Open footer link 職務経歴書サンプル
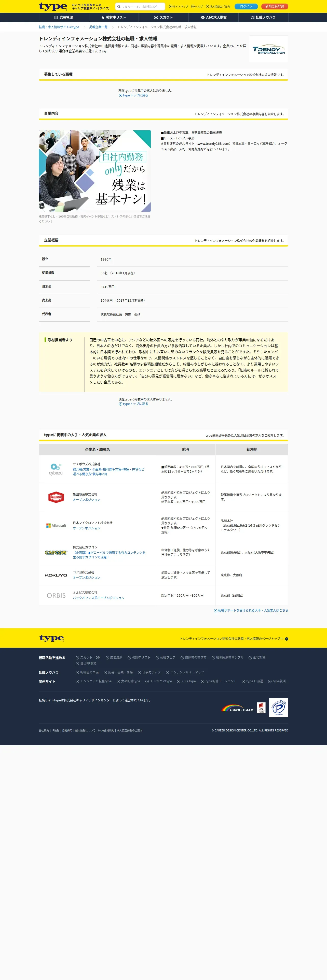327x980 pixels. 227,657
